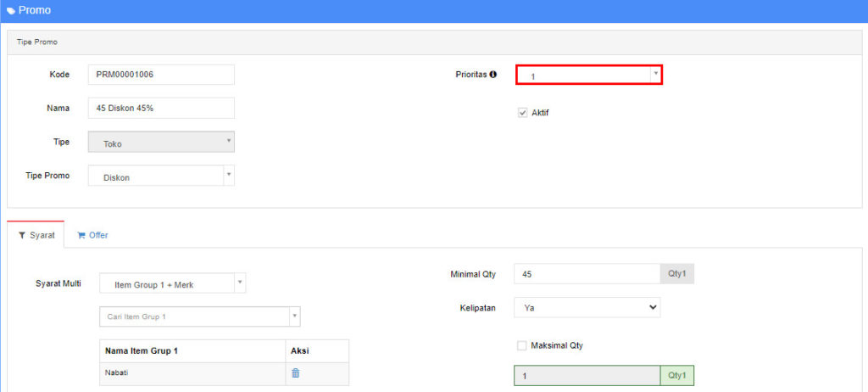Click the Tipe Promo panel heading
Viewport: 868px width, 392px height.
pos(37,42)
